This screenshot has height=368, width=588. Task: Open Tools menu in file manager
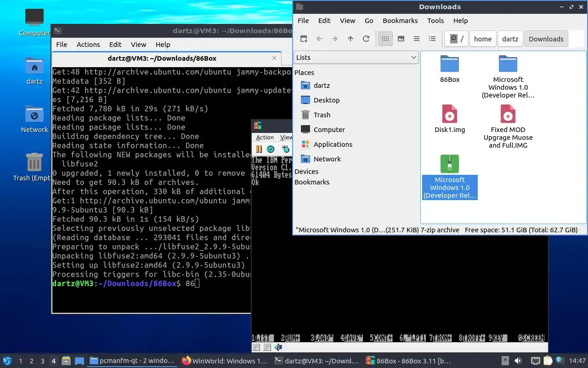(x=435, y=20)
